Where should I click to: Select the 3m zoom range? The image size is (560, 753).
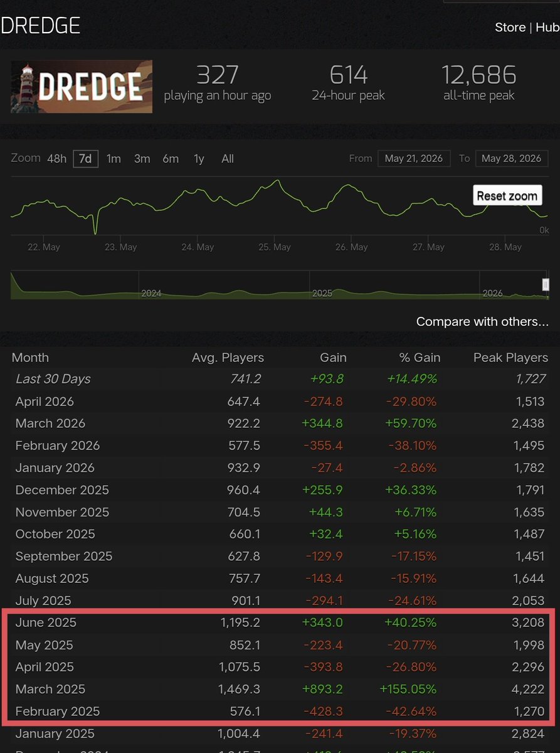[x=142, y=159]
